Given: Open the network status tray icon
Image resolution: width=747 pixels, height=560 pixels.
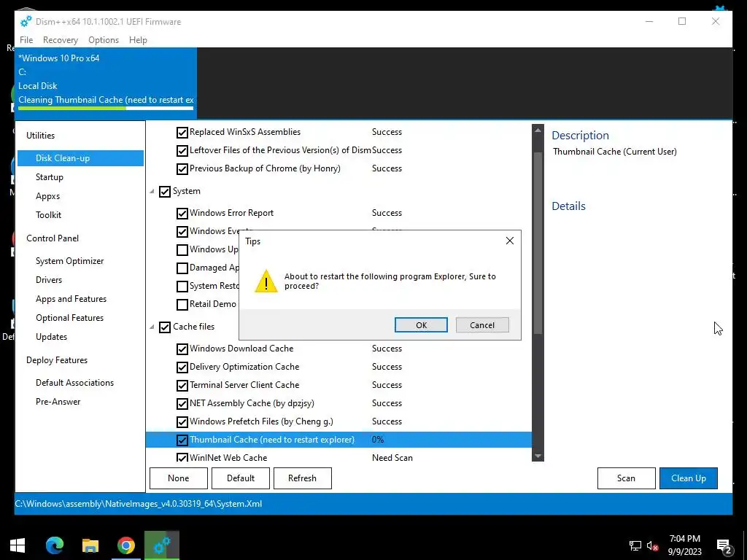Looking at the screenshot, I should [x=635, y=545].
